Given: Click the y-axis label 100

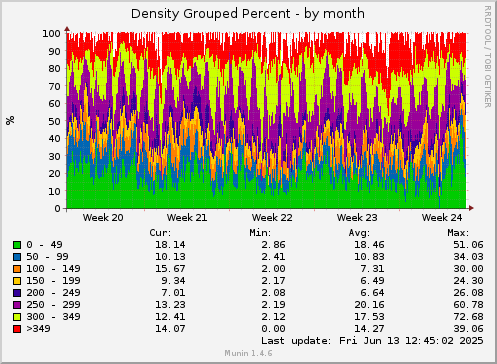Looking at the screenshot, I should pyautogui.click(x=51, y=33).
